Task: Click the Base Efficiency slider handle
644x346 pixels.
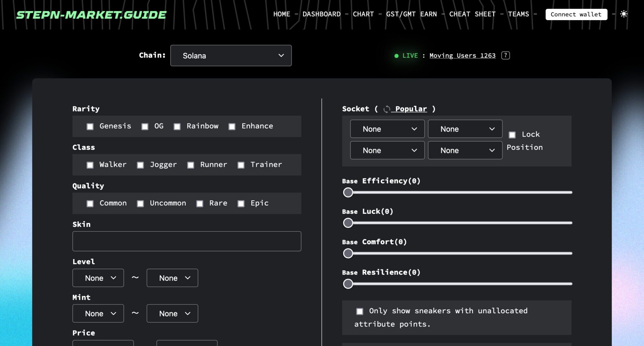Action: pos(348,192)
